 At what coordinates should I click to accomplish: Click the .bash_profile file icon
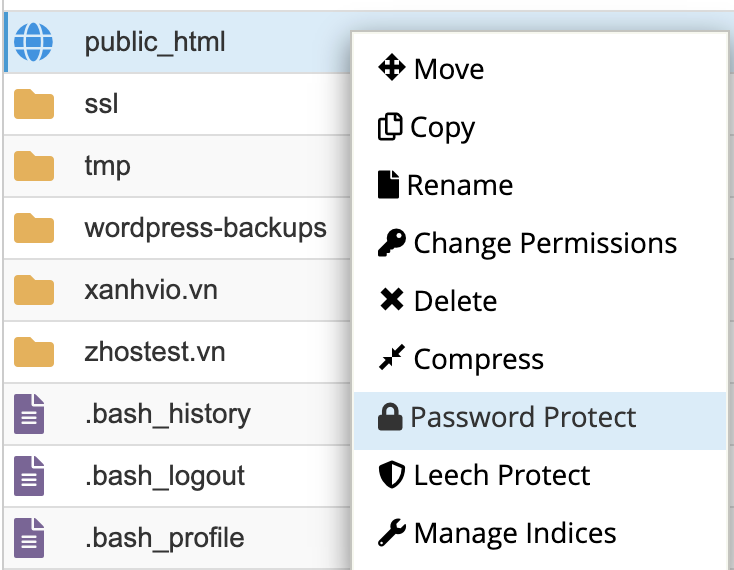click(x=29, y=537)
